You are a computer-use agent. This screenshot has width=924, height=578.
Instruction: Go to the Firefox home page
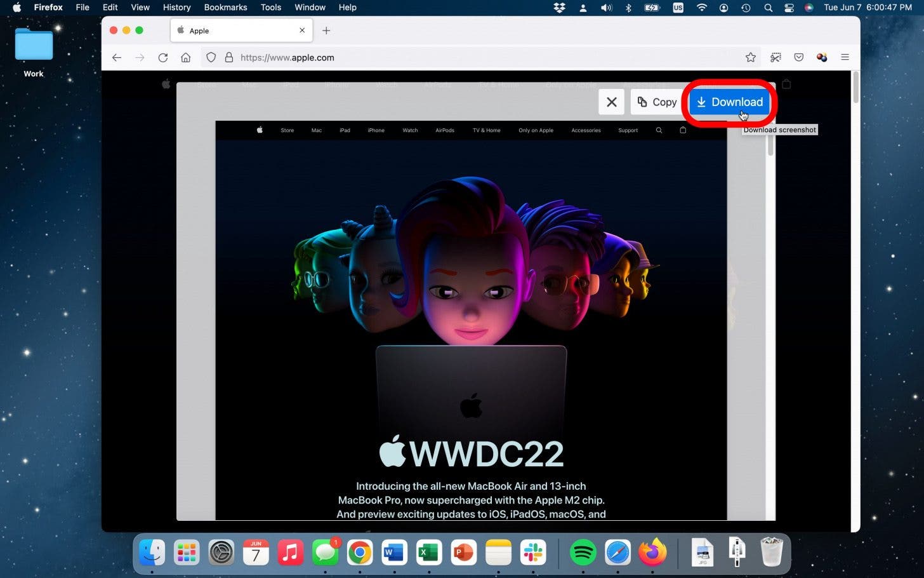tap(186, 58)
